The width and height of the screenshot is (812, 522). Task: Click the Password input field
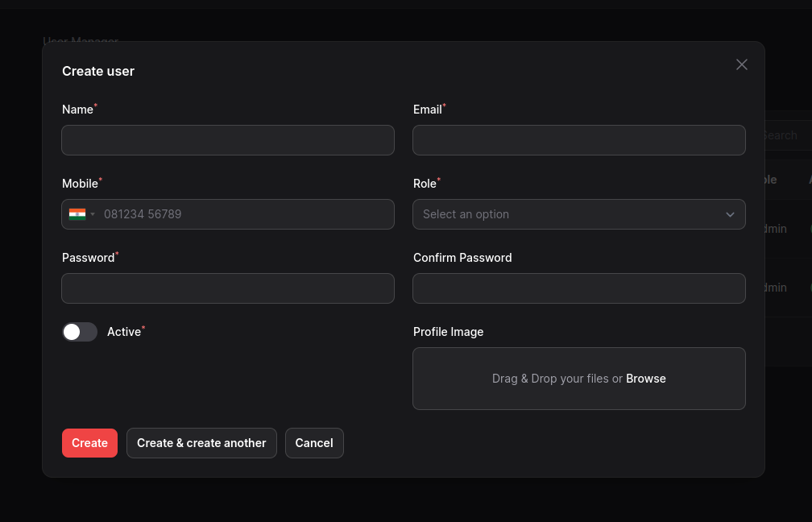point(228,288)
